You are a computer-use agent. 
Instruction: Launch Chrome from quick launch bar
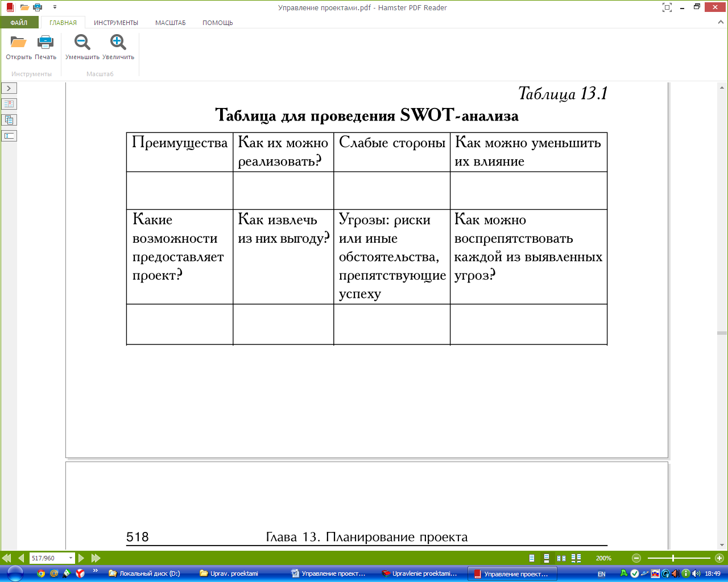(x=41, y=573)
